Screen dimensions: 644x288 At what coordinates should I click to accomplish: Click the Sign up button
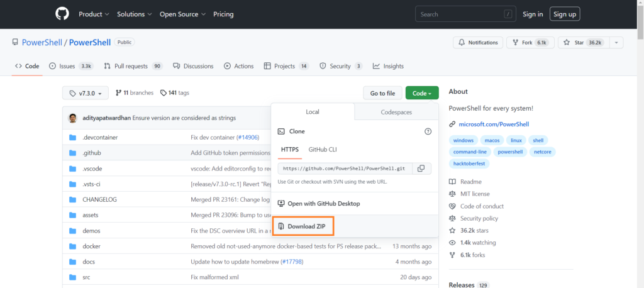pos(565,14)
